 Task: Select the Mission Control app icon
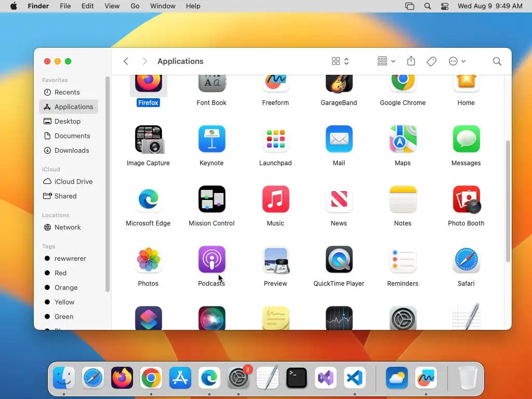pos(212,199)
